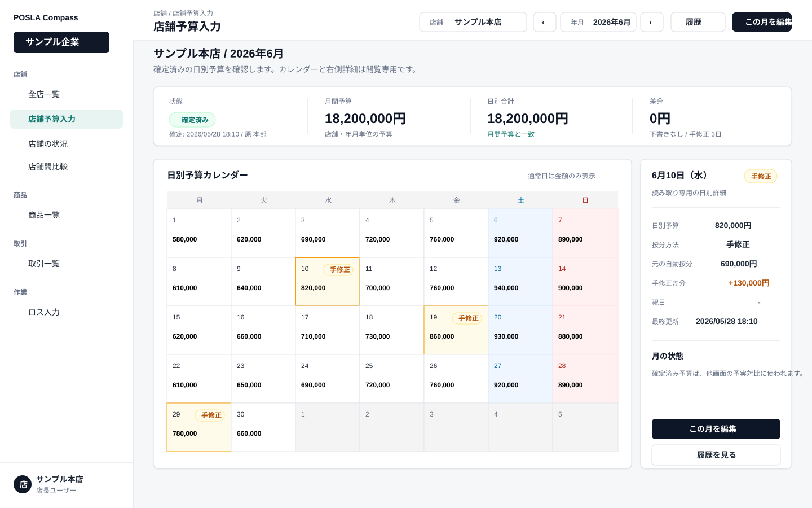Select June 21 cell with 880,000
Screen dimensions: 812x508
(585, 330)
